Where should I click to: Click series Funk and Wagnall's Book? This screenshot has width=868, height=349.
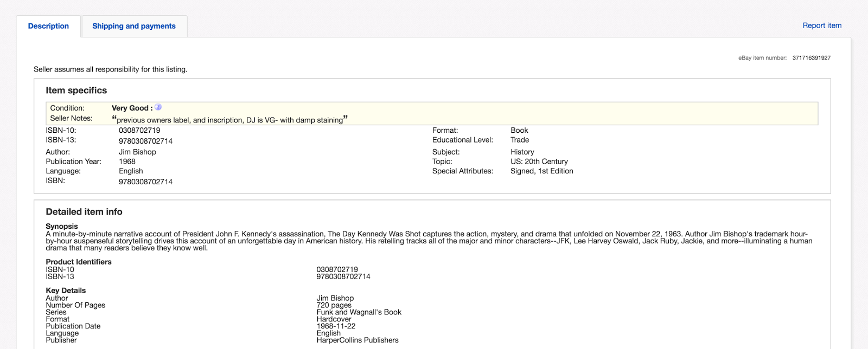coord(359,312)
